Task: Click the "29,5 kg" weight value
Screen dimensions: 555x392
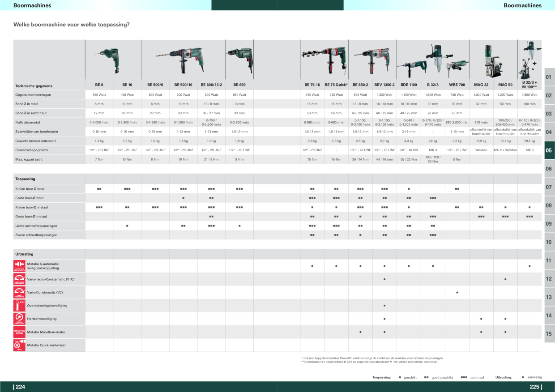Action: pyautogui.click(x=529, y=141)
